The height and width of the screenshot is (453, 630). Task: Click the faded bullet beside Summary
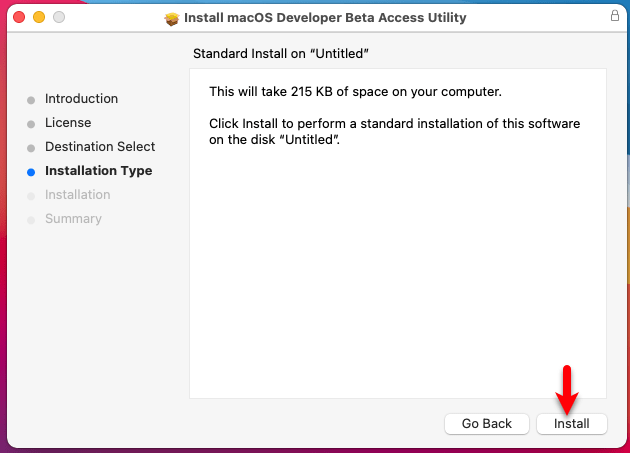coord(31,220)
